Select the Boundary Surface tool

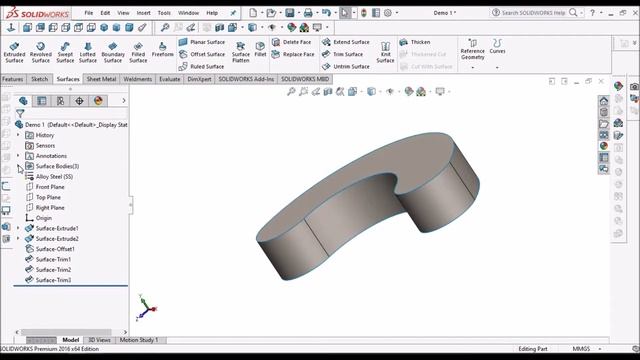[x=113, y=52]
